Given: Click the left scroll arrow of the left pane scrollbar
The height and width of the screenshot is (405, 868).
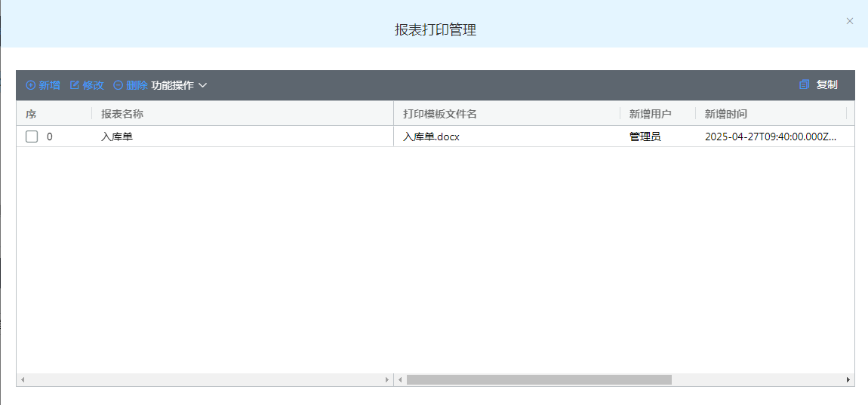Looking at the screenshot, I should point(23,380).
